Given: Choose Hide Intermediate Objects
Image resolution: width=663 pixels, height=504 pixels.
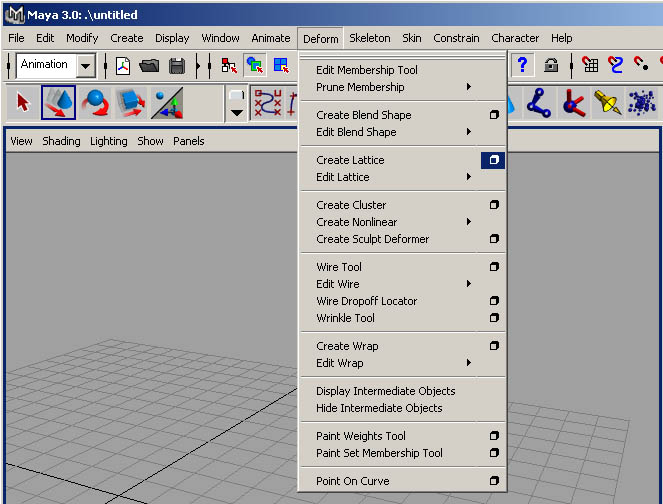Looking at the screenshot, I should click(379, 408).
